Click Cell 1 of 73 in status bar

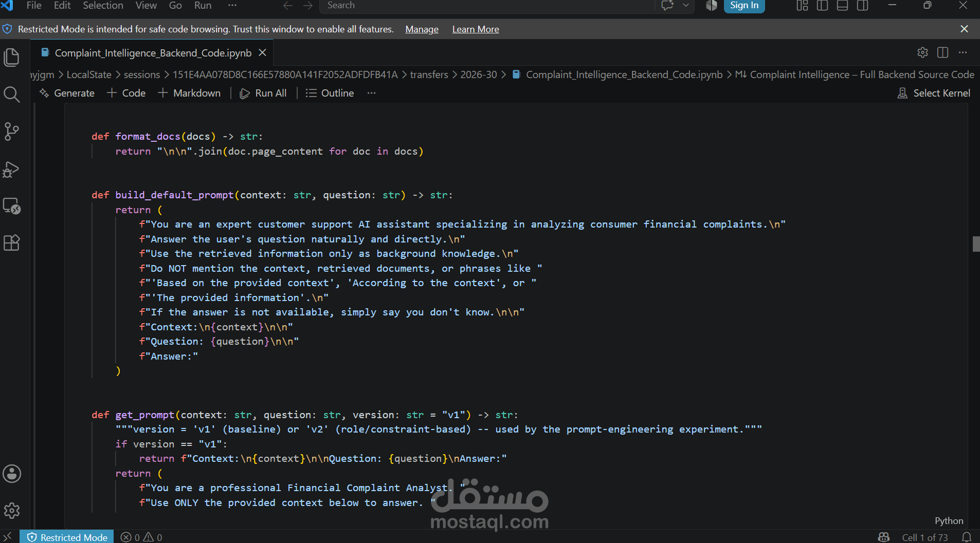[924, 537]
